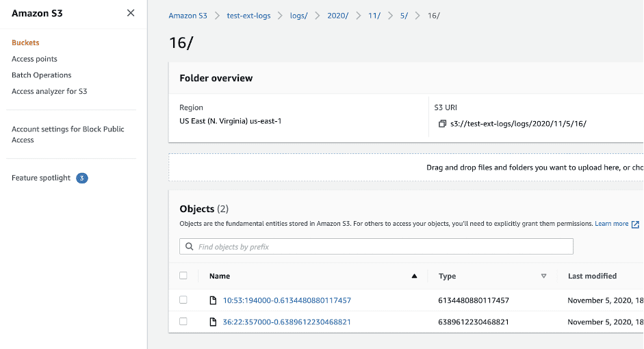Click the Folder overview heading

pos(216,78)
